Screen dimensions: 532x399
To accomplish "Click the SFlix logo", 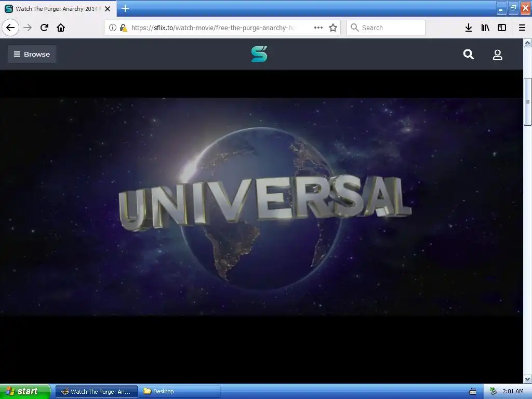I will point(259,54).
